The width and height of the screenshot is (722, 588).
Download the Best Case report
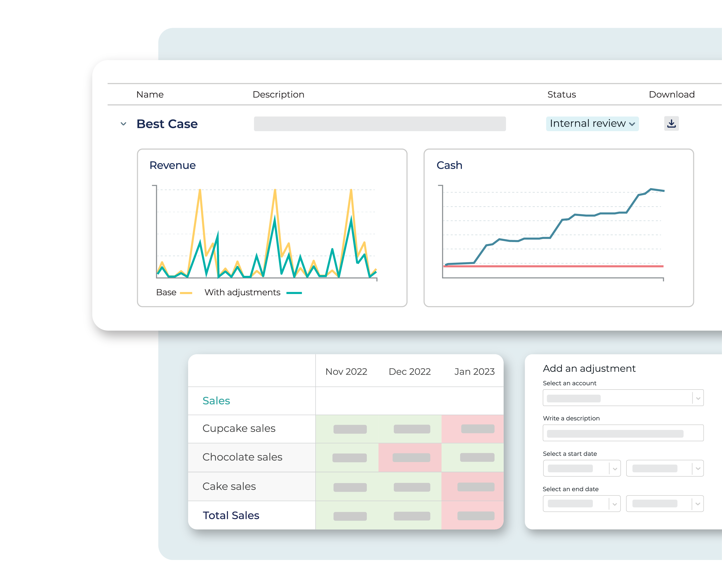click(671, 124)
